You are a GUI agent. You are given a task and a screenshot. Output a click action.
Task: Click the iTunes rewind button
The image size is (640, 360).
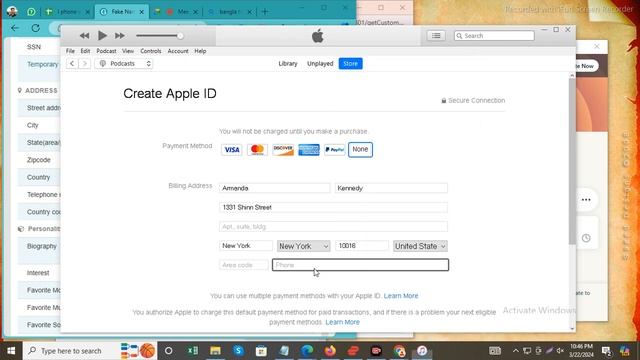click(84, 36)
